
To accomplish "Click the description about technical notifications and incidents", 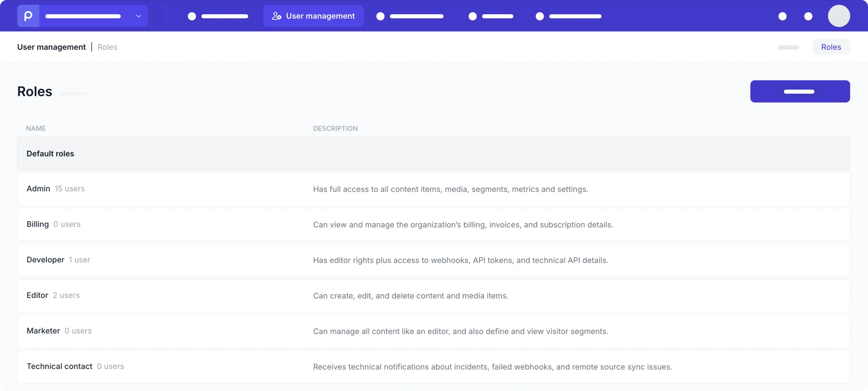I will (493, 367).
